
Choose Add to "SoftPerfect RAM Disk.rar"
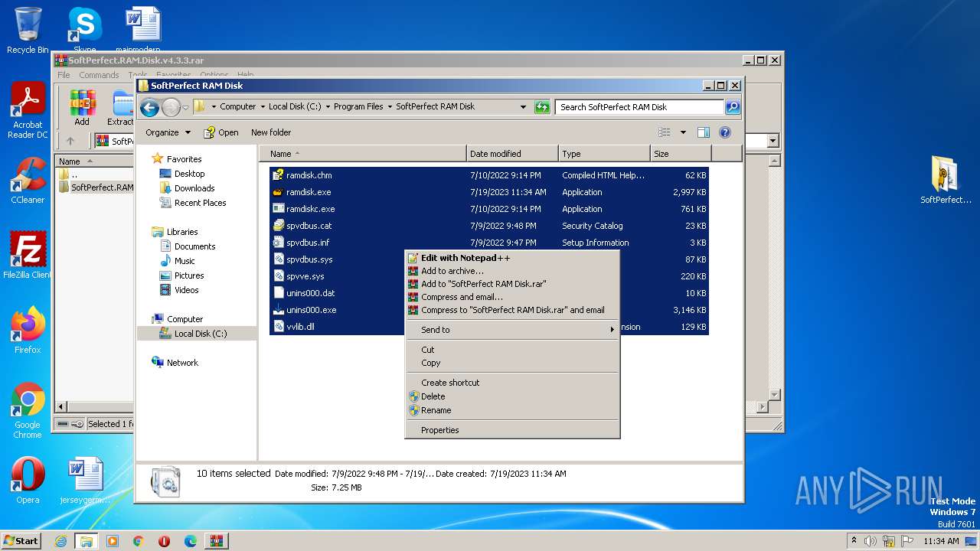(511, 284)
